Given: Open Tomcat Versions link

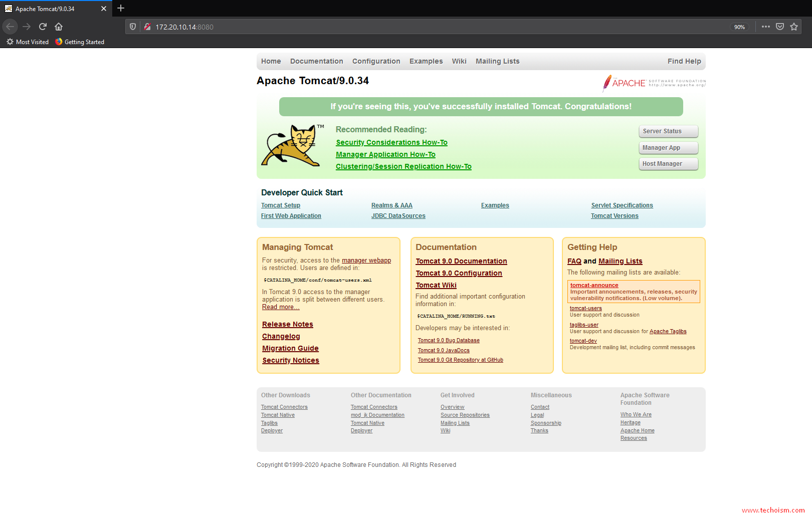Looking at the screenshot, I should [x=615, y=216].
